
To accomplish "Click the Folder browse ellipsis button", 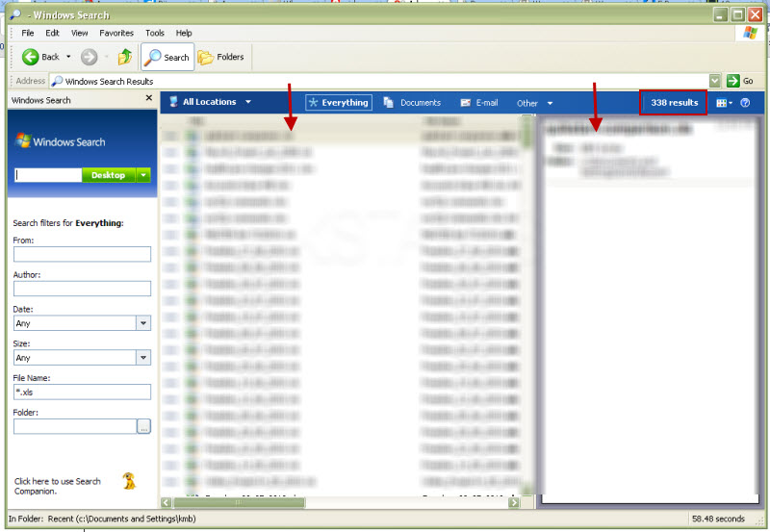I will coord(143,426).
